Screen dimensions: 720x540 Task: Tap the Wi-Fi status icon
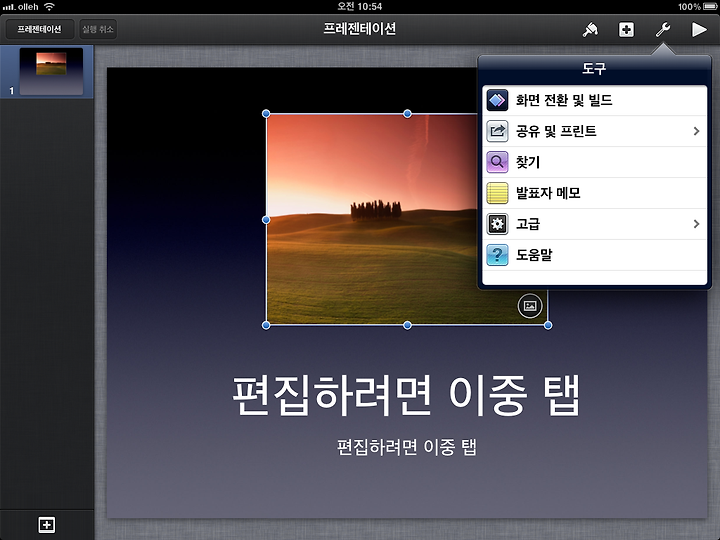point(49,6)
